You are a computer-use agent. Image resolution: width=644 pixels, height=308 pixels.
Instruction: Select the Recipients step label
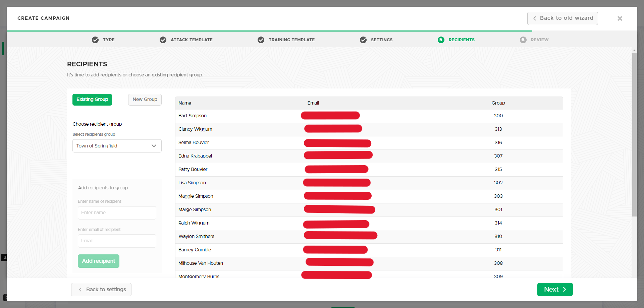[x=462, y=40]
